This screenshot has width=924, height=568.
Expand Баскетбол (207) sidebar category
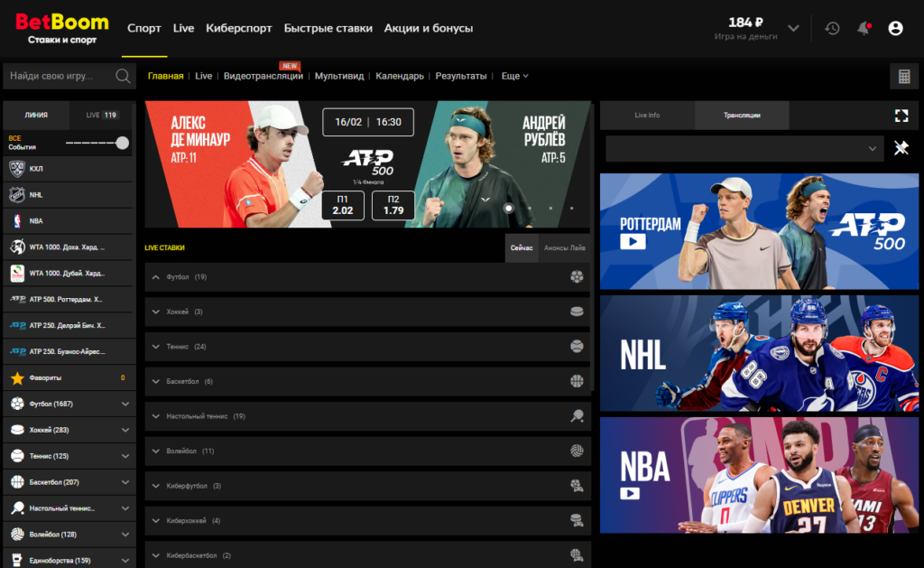(125, 482)
